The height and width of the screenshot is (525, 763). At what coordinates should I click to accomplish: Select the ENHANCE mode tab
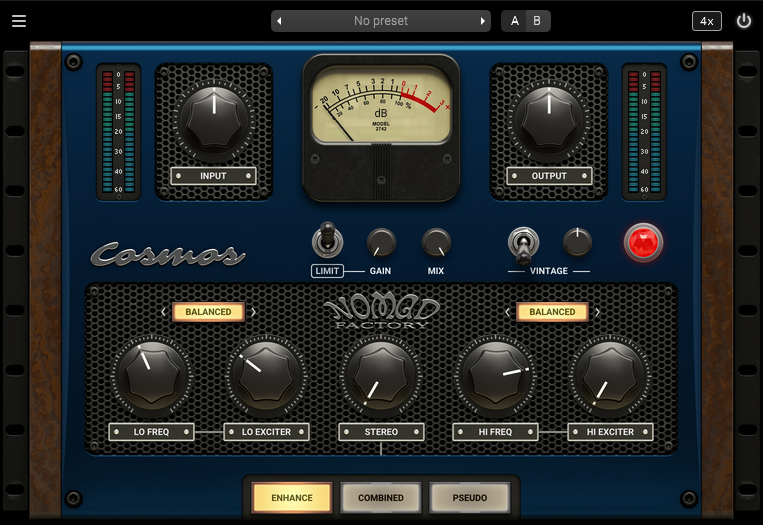click(x=292, y=498)
